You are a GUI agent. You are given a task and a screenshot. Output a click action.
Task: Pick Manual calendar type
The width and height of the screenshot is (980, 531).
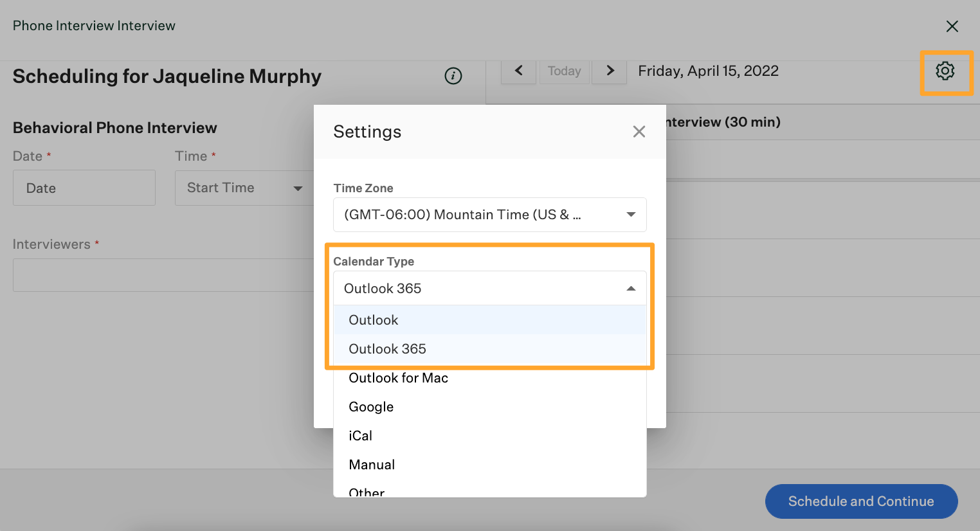(x=372, y=464)
